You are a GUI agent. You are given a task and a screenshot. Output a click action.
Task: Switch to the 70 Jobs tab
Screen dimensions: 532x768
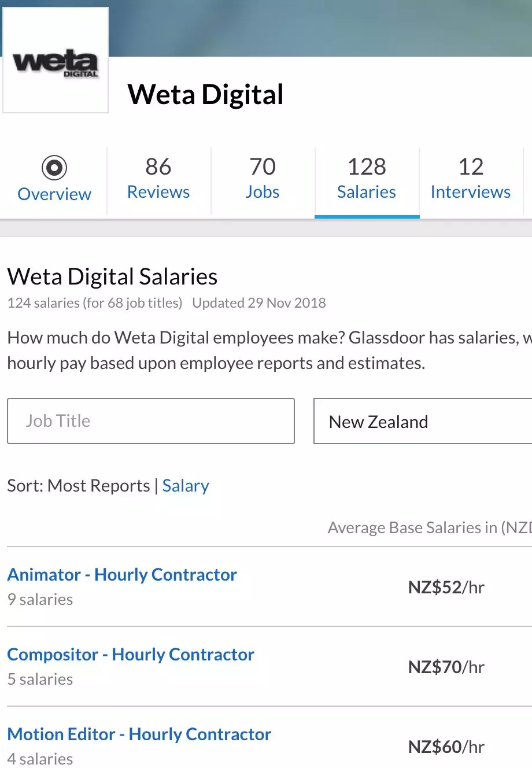263,179
